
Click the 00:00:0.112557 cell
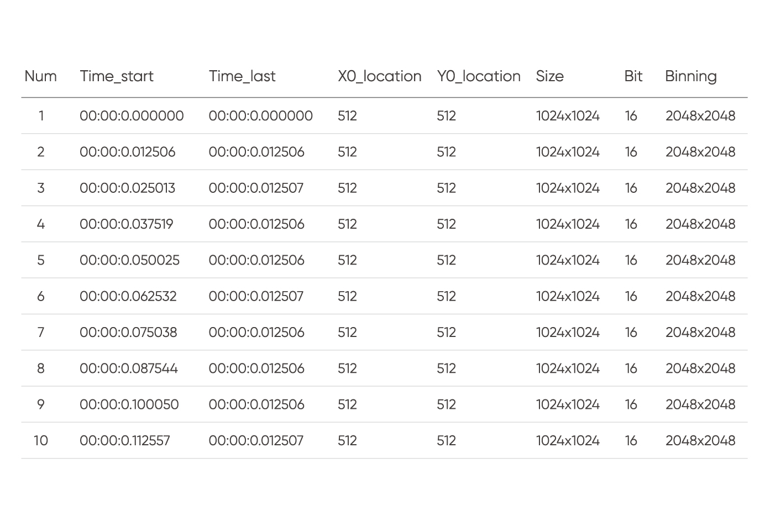click(124, 441)
